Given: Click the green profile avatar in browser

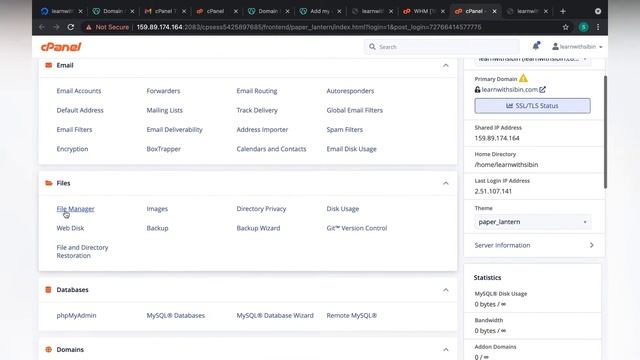Looking at the screenshot, I should click(584, 27).
